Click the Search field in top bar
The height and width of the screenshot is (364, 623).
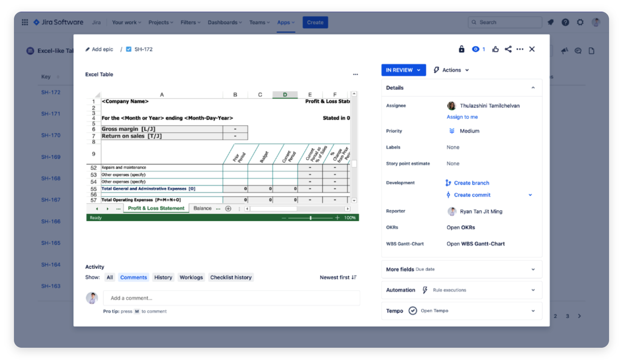[x=505, y=22]
